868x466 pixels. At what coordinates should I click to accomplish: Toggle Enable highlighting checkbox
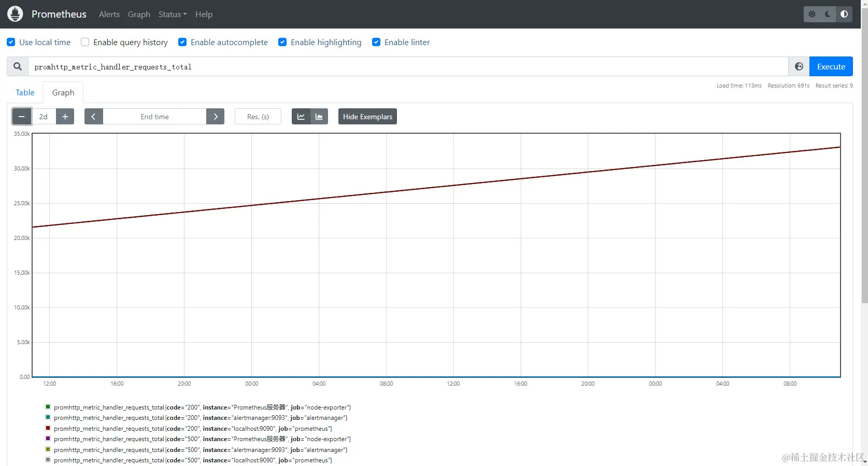[x=282, y=42]
